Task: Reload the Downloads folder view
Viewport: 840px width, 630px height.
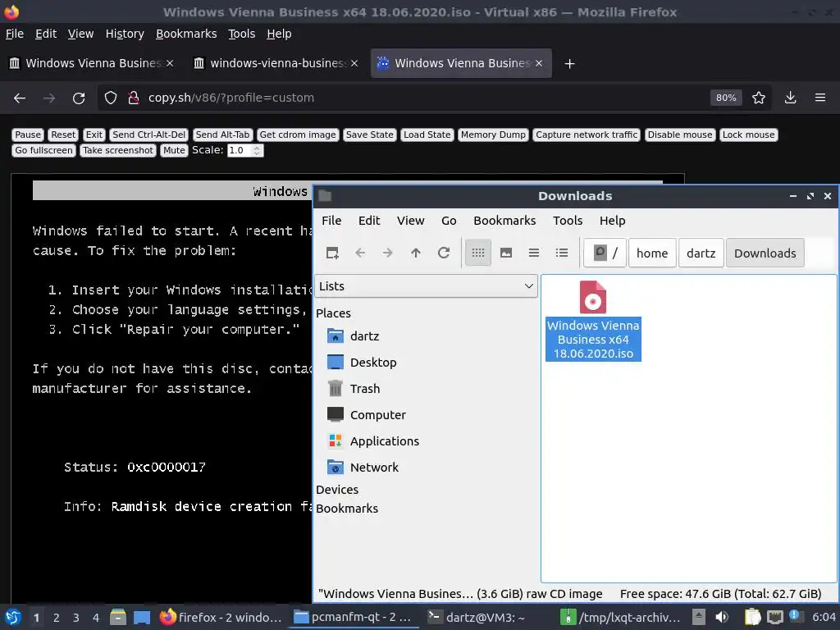Action: (444, 253)
